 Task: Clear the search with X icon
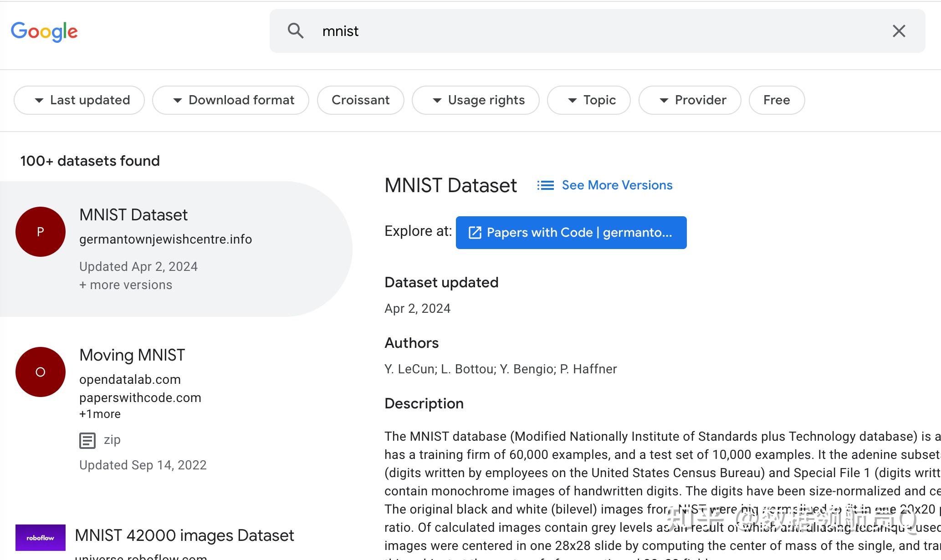(899, 31)
